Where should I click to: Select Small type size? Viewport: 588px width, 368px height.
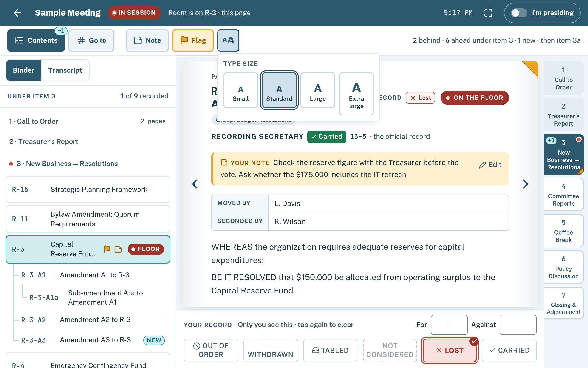(x=240, y=90)
